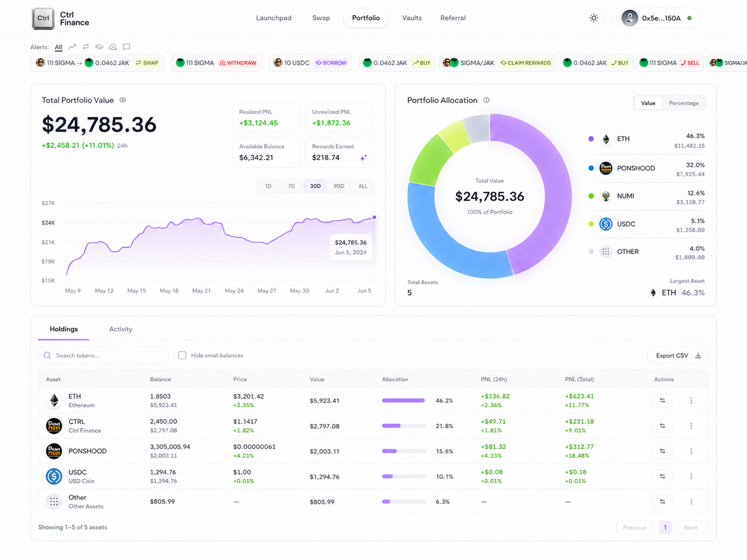Export holdings as CSV

[x=677, y=355]
